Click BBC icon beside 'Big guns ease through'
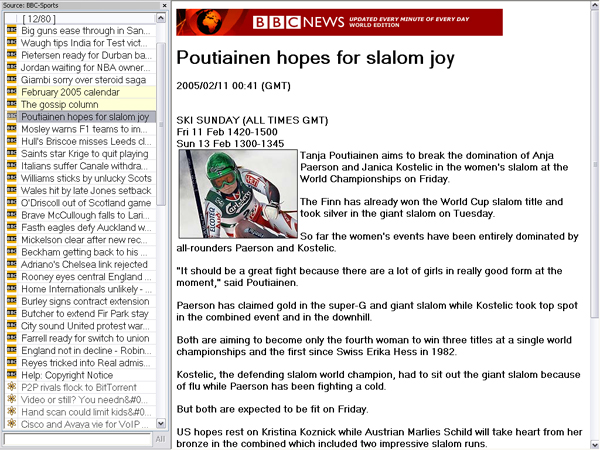600x450 pixels. (x=11, y=30)
